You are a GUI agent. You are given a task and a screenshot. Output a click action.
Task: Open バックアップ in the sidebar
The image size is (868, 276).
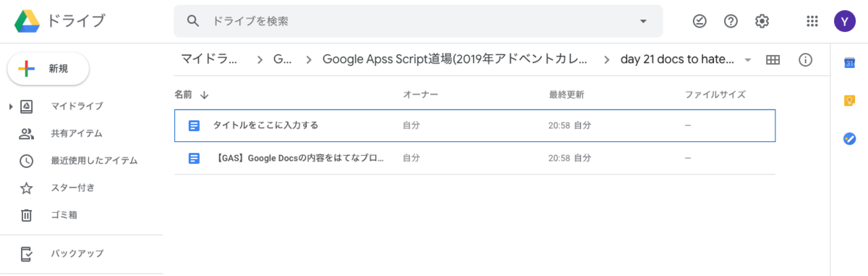77,254
